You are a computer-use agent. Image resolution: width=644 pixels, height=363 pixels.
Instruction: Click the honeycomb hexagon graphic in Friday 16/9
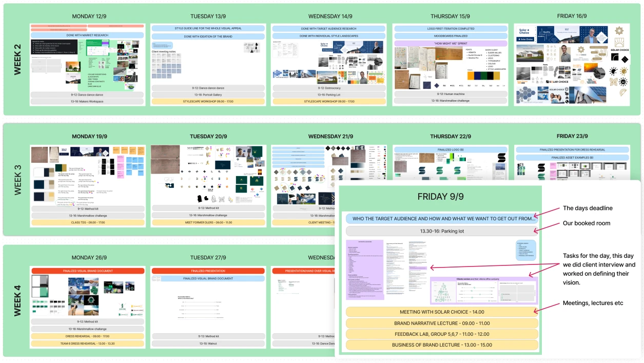click(x=526, y=95)
